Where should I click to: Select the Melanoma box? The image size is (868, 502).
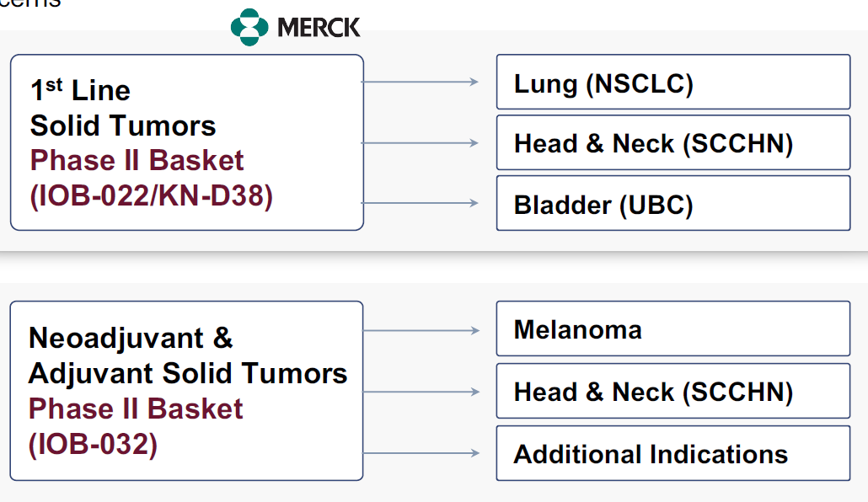(x=672, y=329)
